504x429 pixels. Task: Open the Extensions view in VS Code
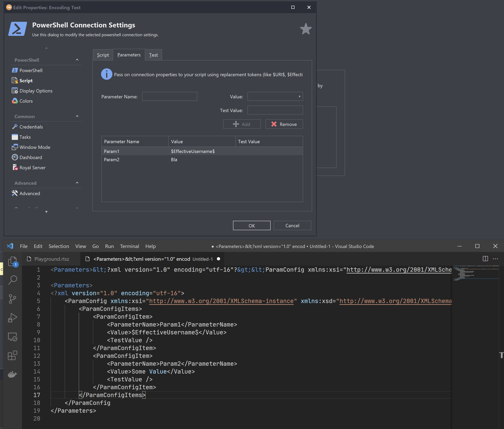pyautogui.click(x=13, y=356)
